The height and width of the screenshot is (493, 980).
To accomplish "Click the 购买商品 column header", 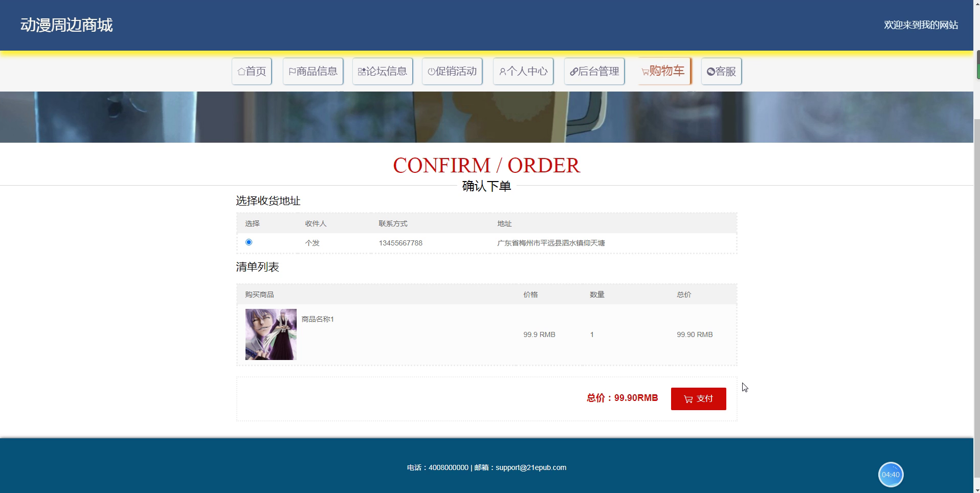I will tap(259, 295).
